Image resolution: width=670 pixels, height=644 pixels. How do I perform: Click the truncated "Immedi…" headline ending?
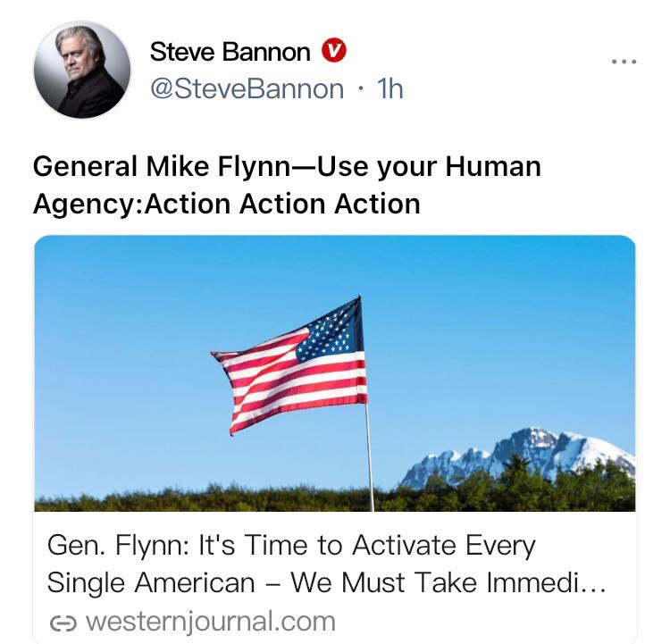546,582
